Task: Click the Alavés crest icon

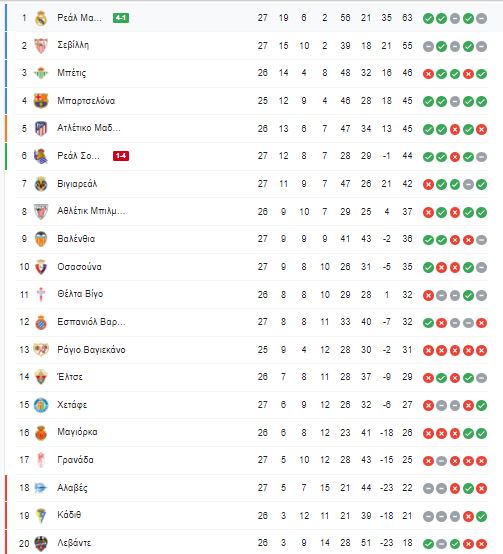Action: click(x=41, y=488)
